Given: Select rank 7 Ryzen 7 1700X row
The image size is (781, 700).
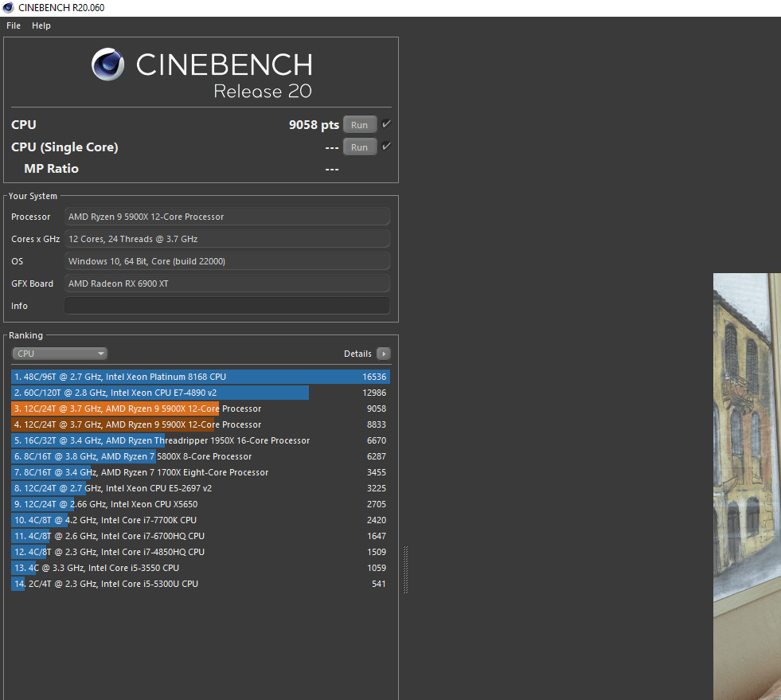Looking at the screenshot, I should point(201,472).
